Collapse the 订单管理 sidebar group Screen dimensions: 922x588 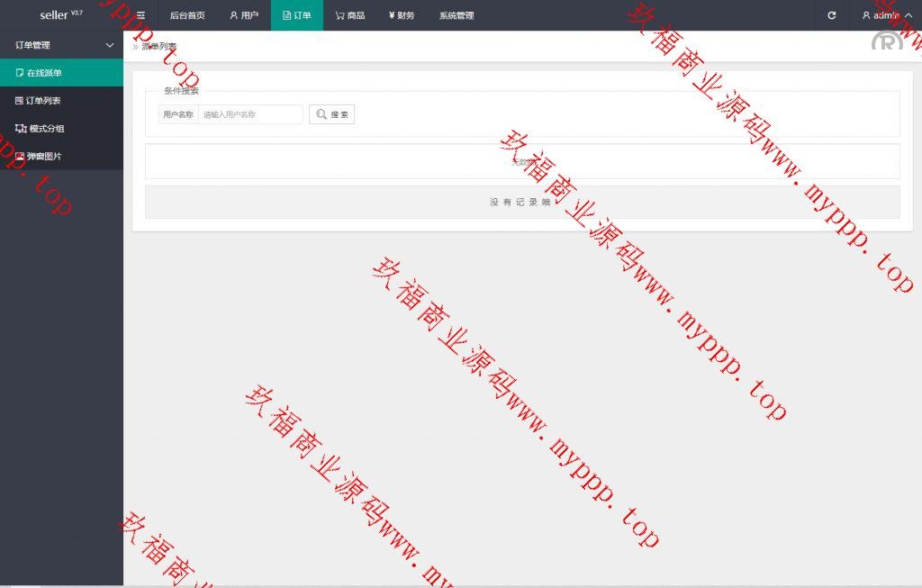point(110,45)
